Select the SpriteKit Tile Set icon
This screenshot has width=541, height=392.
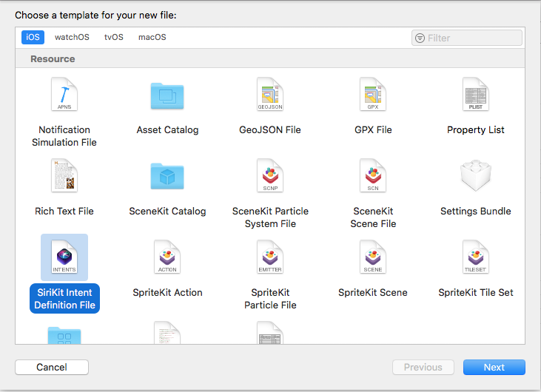point(476,258)
